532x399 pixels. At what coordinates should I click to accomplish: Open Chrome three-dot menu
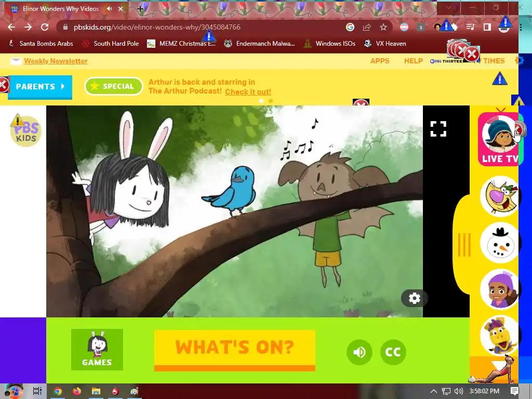pos(521,27)
